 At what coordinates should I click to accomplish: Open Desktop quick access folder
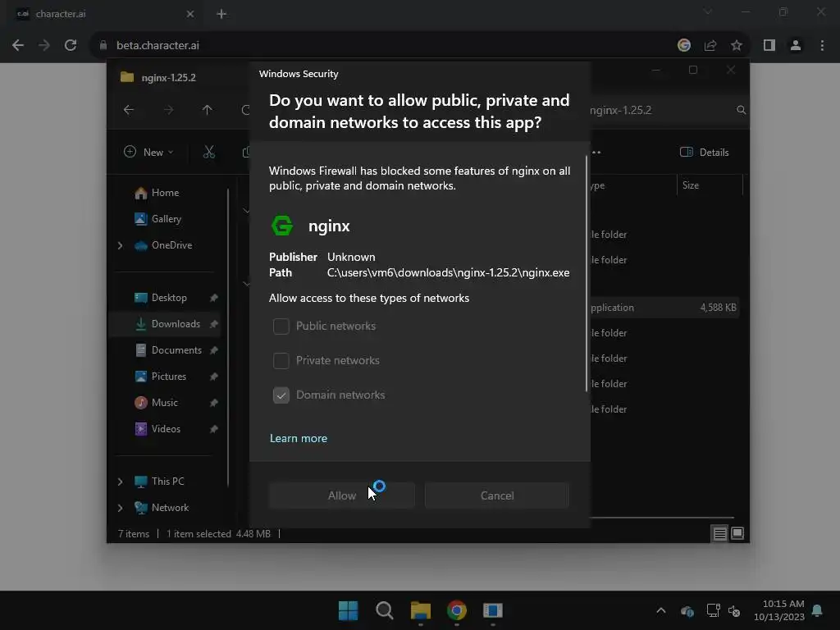coord(169,298)
